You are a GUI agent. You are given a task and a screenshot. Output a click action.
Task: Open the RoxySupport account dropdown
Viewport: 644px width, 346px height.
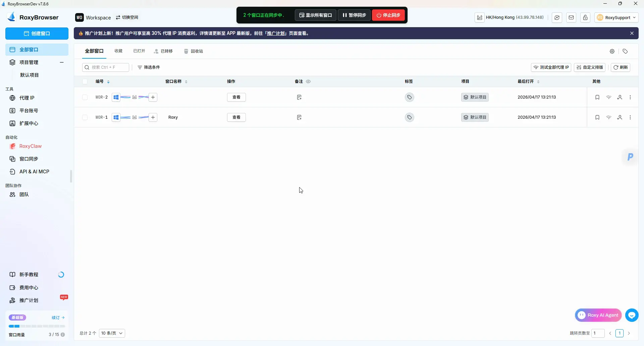tap(616, 17)
